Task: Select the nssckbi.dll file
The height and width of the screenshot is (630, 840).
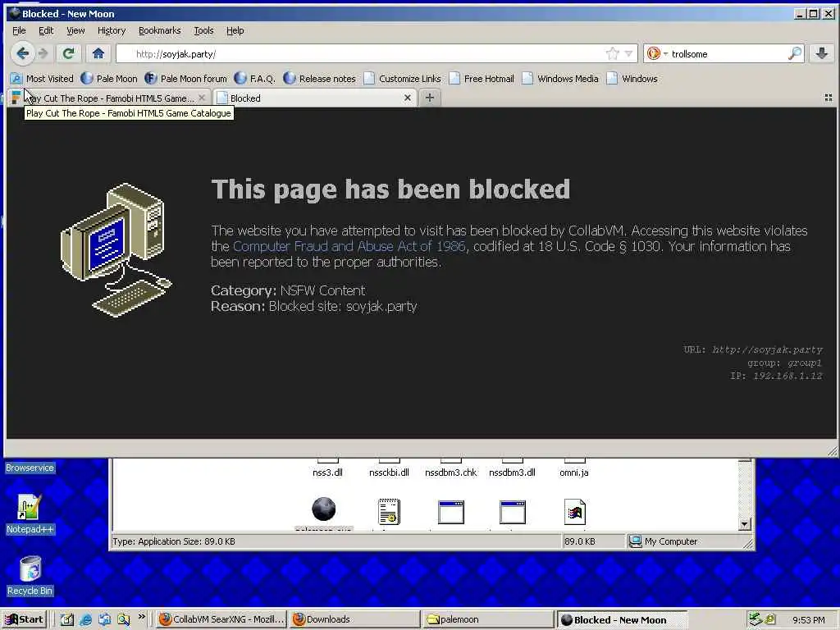Action: [389, 472]
